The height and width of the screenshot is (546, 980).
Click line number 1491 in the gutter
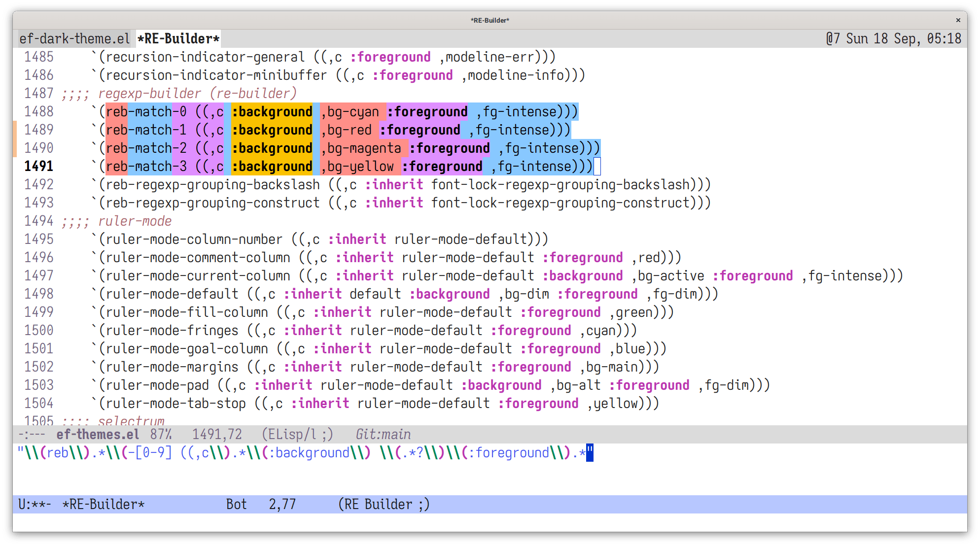[x=39, y=166]
